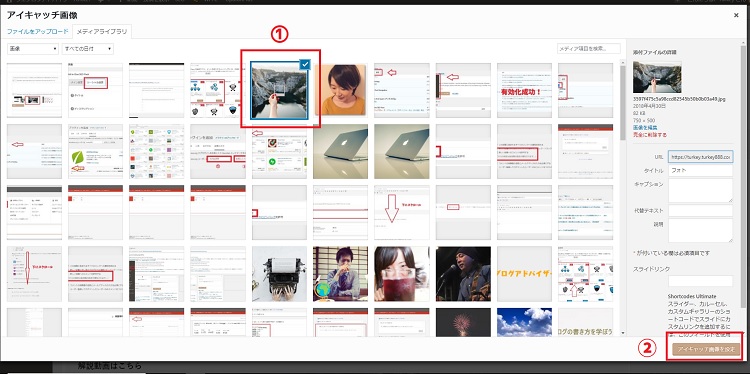Select the メディアライブラリ tab

tap(102, 32)
